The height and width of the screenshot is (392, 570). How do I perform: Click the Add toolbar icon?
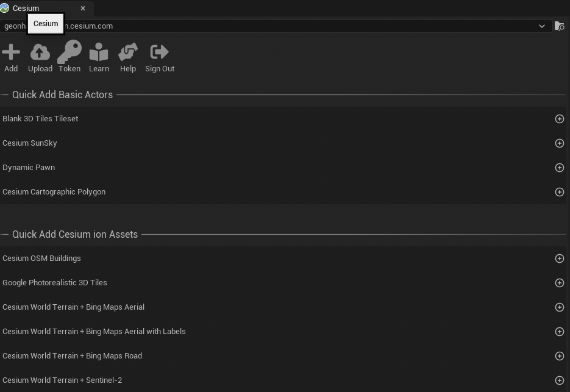coord(11,52)
